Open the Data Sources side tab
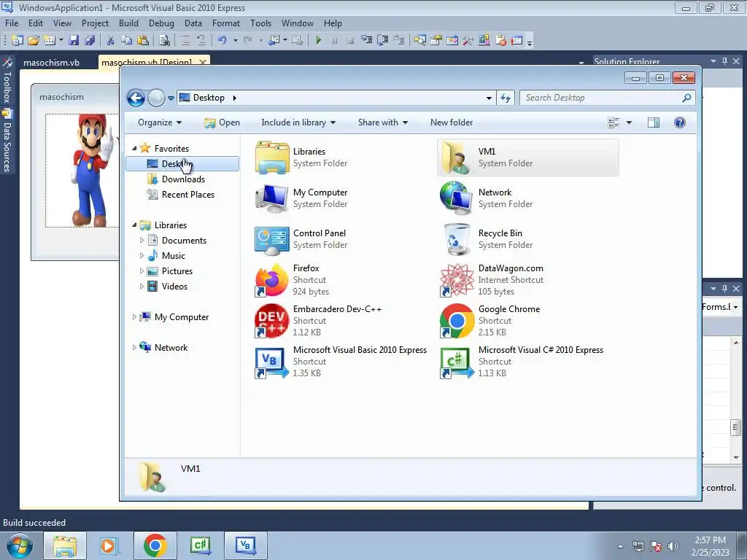The image size is (747, 560). pyautogui.click(x=7, y=141)
